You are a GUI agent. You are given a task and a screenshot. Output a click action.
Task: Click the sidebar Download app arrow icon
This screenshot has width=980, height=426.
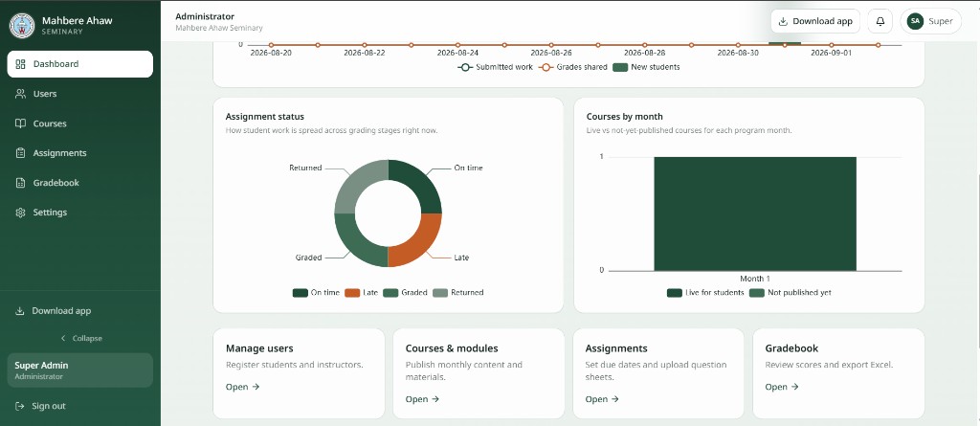click(x=20, y=311)
